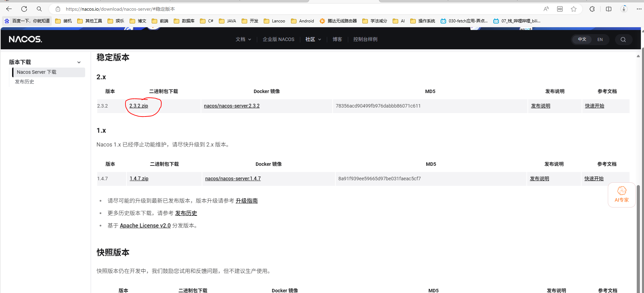Screen dimensions: 644x293
Task: Open the 装机 bookmark folder
Action: click(x=64, y=21)
